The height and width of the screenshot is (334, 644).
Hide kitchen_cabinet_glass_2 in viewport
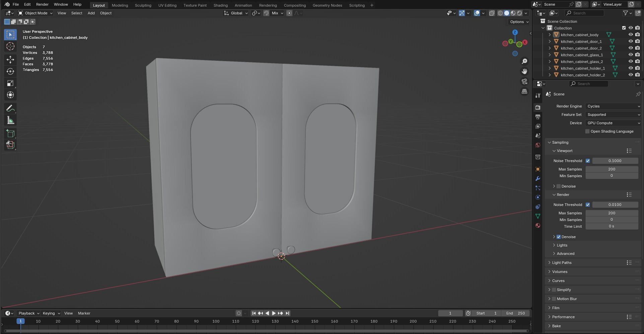[631, 61]
